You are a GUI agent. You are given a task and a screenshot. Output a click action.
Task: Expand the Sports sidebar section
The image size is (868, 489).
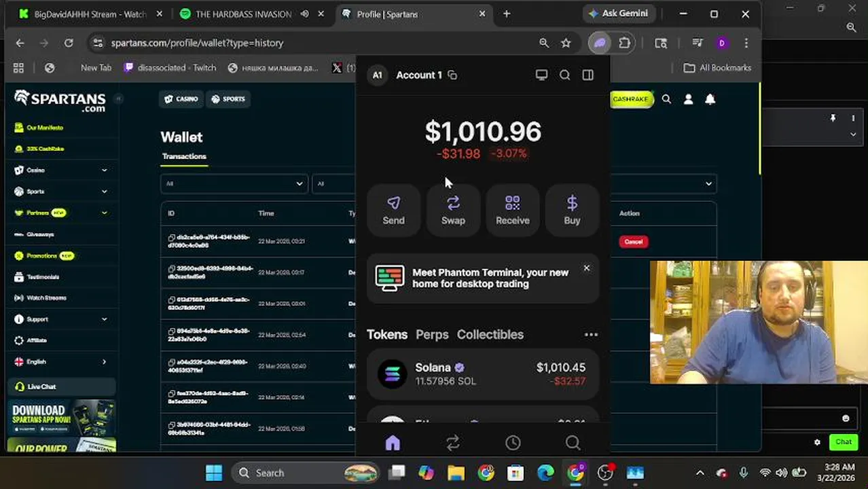point(60,192)
